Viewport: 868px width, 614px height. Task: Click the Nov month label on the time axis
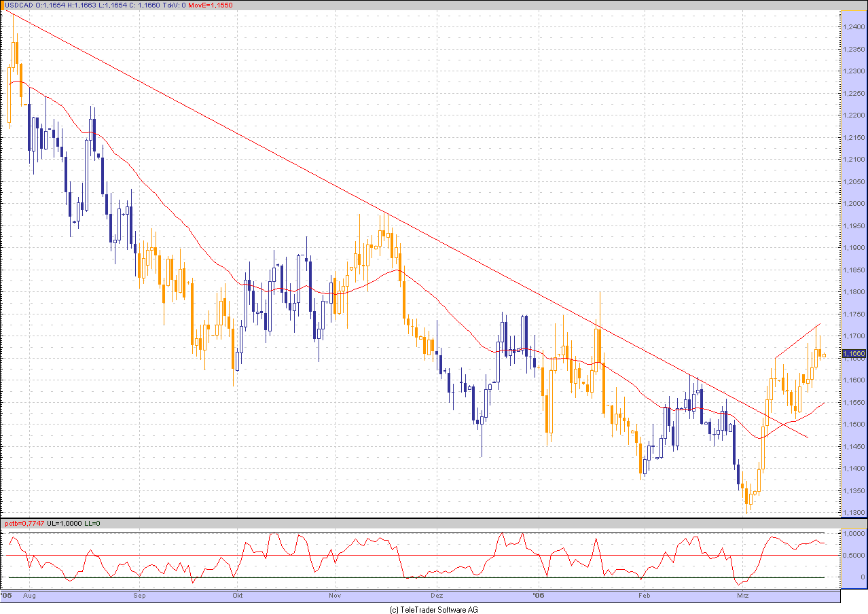tap(335, 596)
